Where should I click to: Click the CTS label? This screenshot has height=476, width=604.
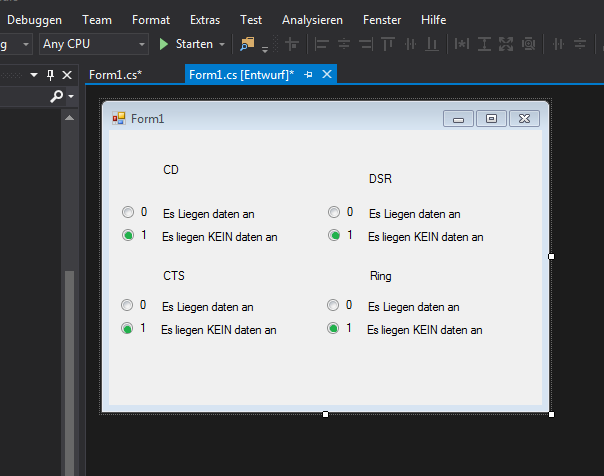point(174,276)
